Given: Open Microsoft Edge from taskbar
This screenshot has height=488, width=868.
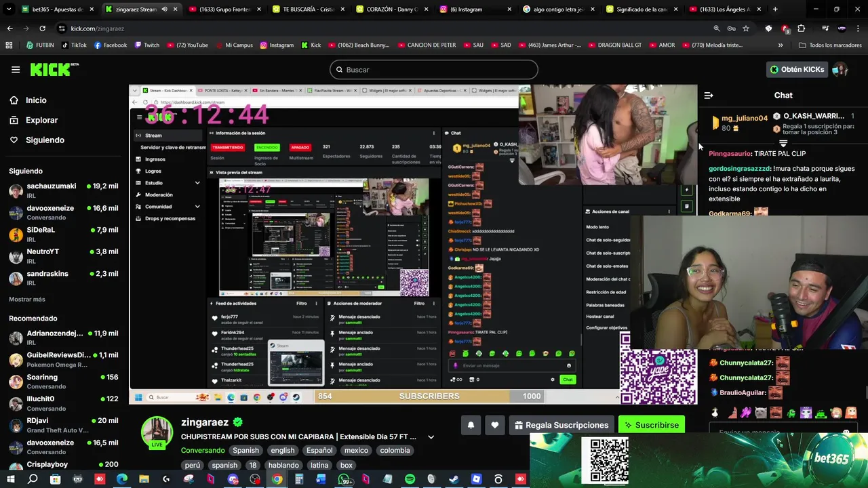Looking at the screenshot, I should pos(121,479).
